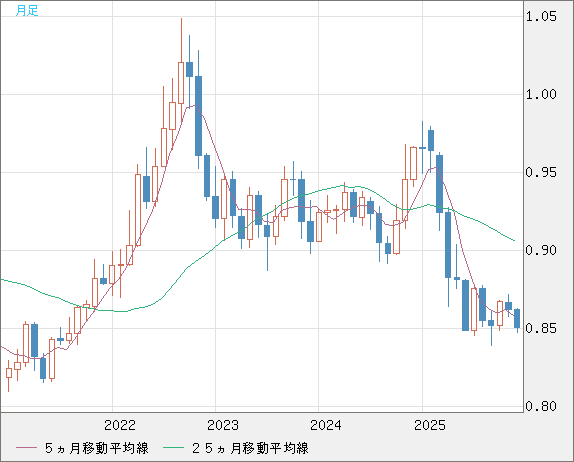Click the green 25-month average legend line sample

pyautogui.click(x=173, y=448)
